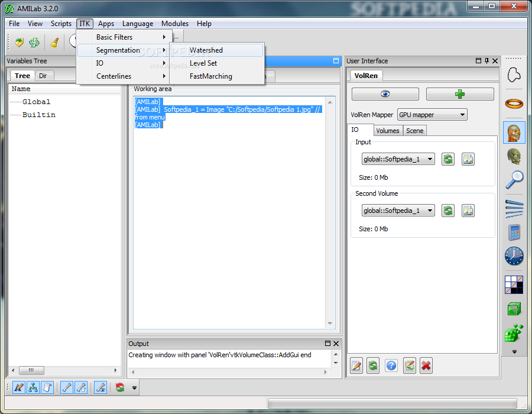The image size is (532, 414).
Task: Open the Input global::Softpedia_1 dropdown
Action: click(398, 159)
